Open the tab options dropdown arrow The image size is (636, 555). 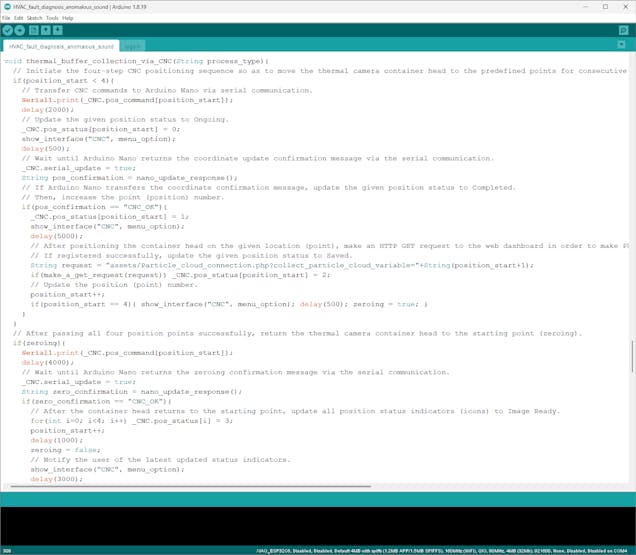[x=621, y=44]
